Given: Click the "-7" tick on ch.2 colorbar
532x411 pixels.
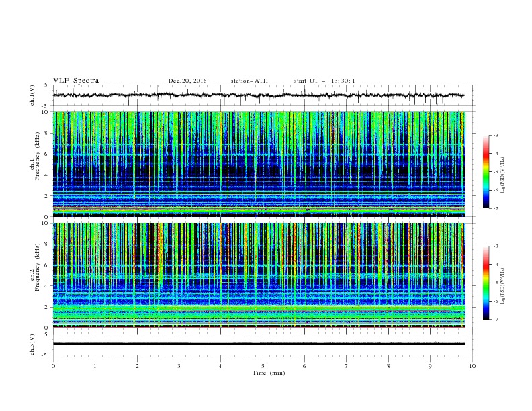Looking at the screenshot, I should [496, 320].
